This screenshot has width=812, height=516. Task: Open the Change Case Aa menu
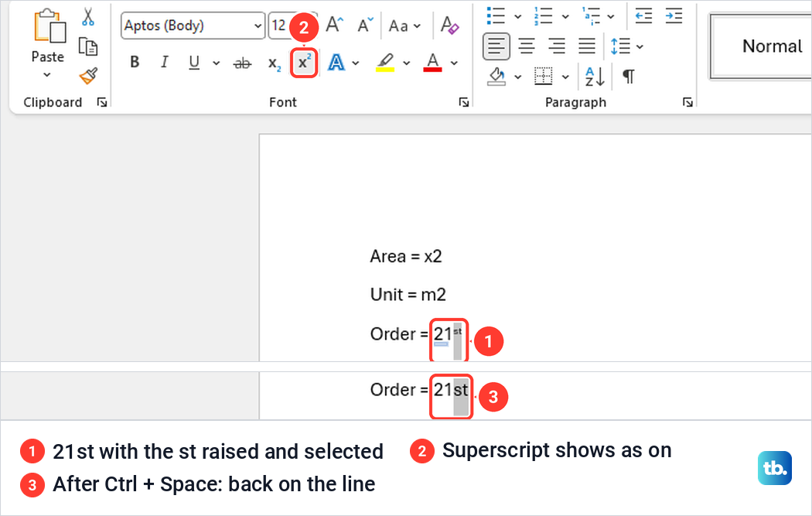(404, 26)
